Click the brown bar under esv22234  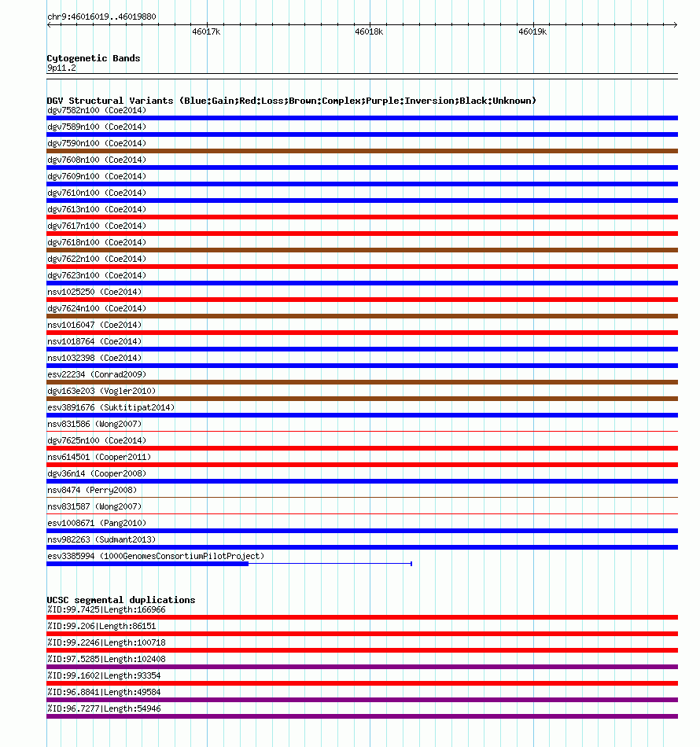pos(362,382)
